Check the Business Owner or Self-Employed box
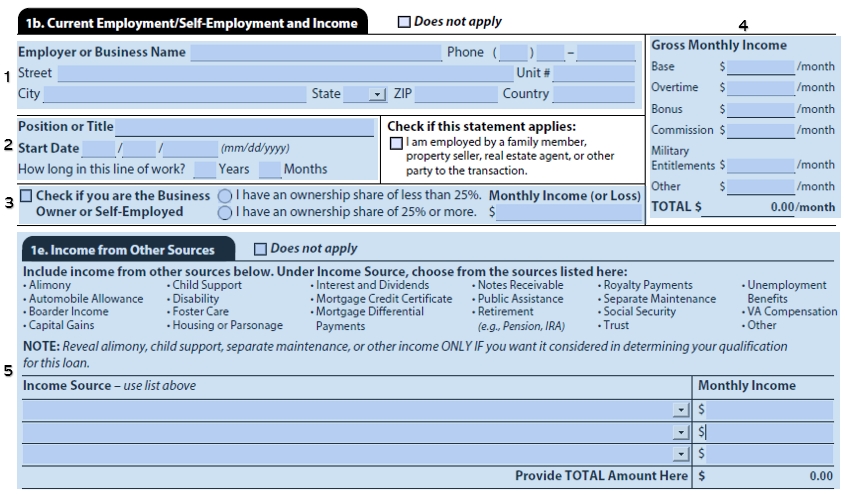 (26, 196)
